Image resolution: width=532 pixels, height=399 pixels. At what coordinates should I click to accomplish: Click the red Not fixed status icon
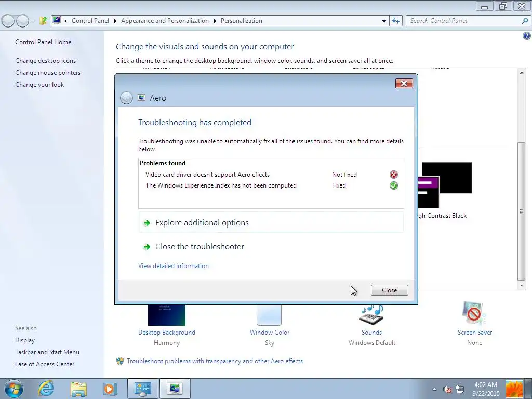coord(394,175)
